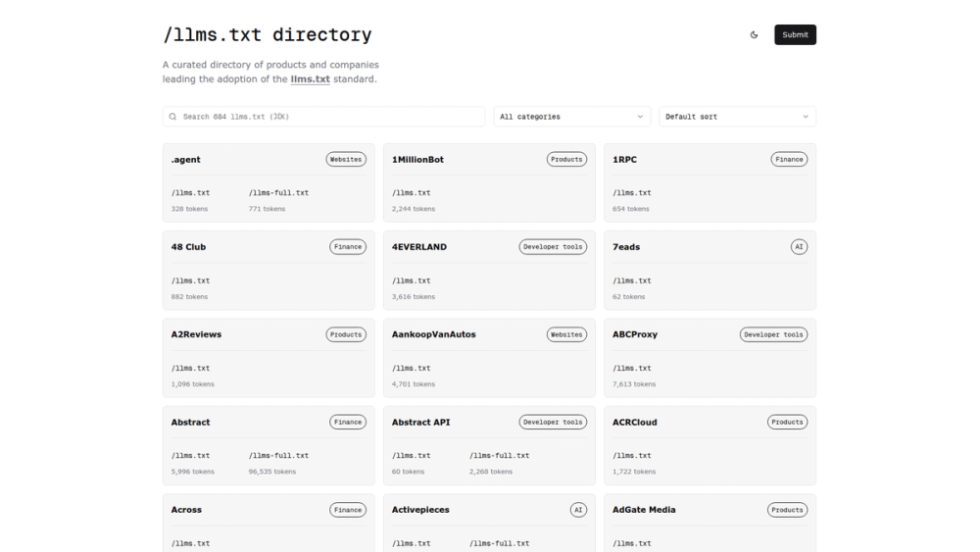This screenshot has width=980, height=552.
Task: Click the Developer tools tag on the ABCProxy card
Action: coord(773,334)
